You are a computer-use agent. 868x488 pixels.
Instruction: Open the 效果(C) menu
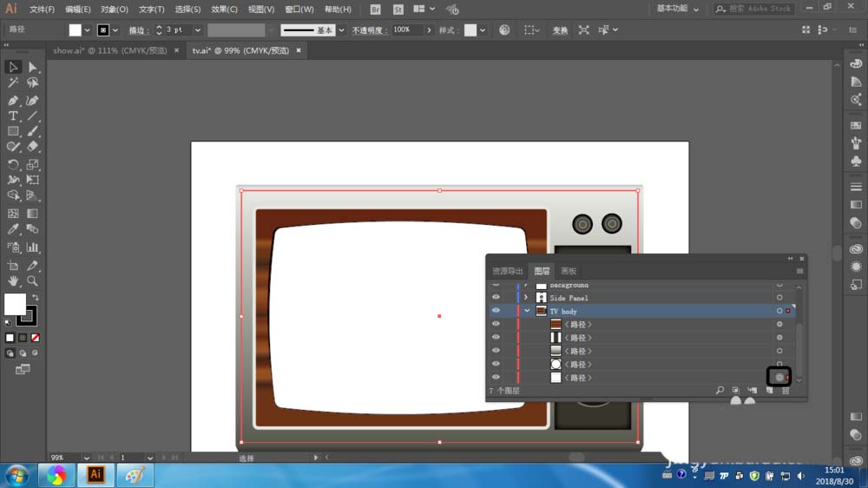(224, 10)
